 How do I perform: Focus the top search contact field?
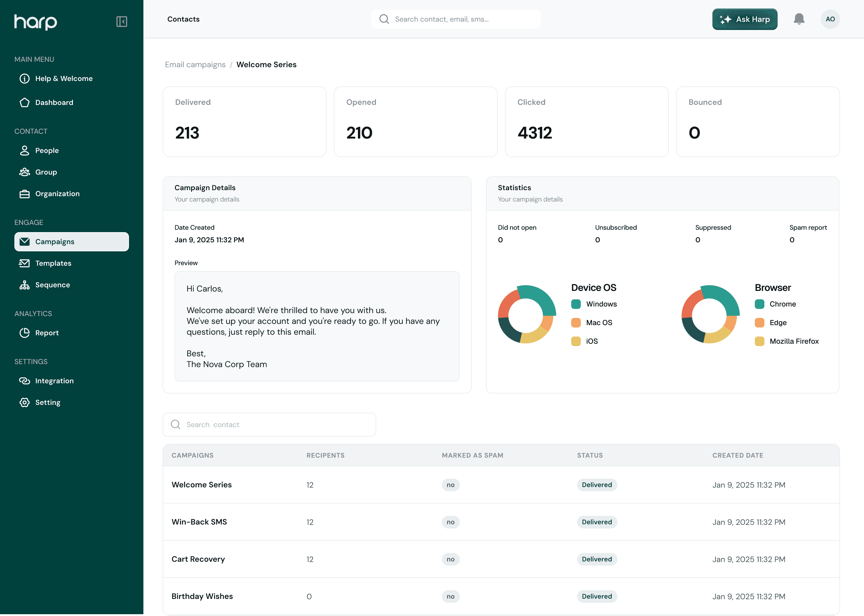pos(456,19)
